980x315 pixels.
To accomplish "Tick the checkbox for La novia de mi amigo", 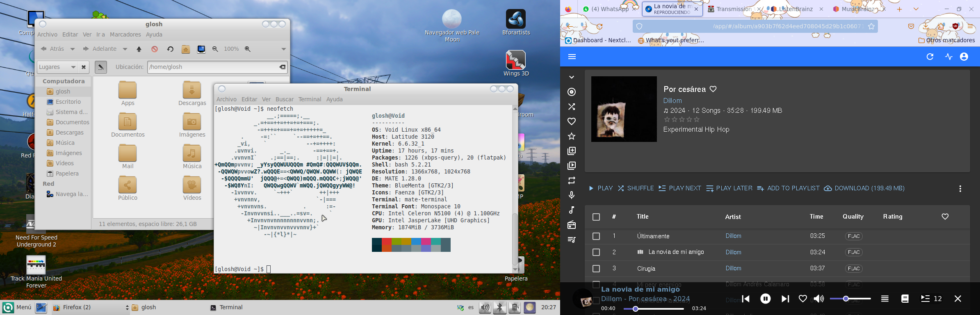I will tap(596, 252).
